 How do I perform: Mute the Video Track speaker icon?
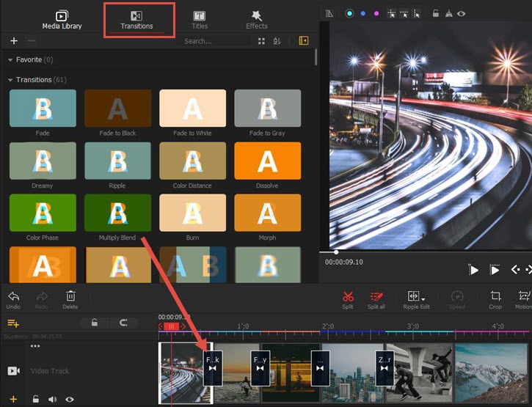pos(52,400)
